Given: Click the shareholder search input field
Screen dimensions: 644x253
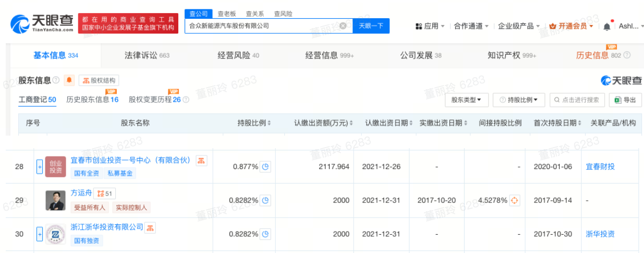Looking at the screenshot, I should click(577, 100).
